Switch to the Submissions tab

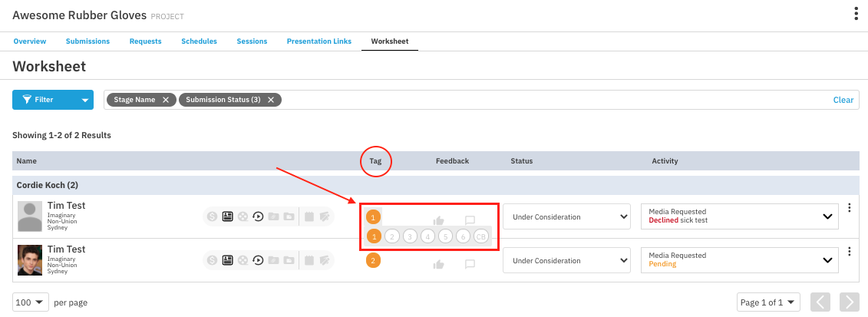87,41
